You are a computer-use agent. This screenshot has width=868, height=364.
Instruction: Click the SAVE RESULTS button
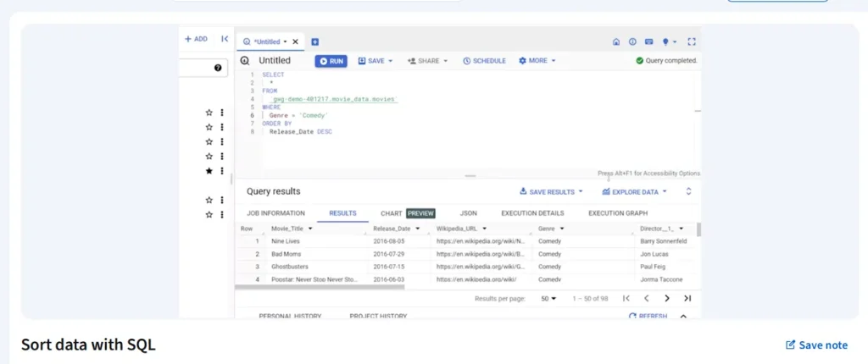click(547, 192)
